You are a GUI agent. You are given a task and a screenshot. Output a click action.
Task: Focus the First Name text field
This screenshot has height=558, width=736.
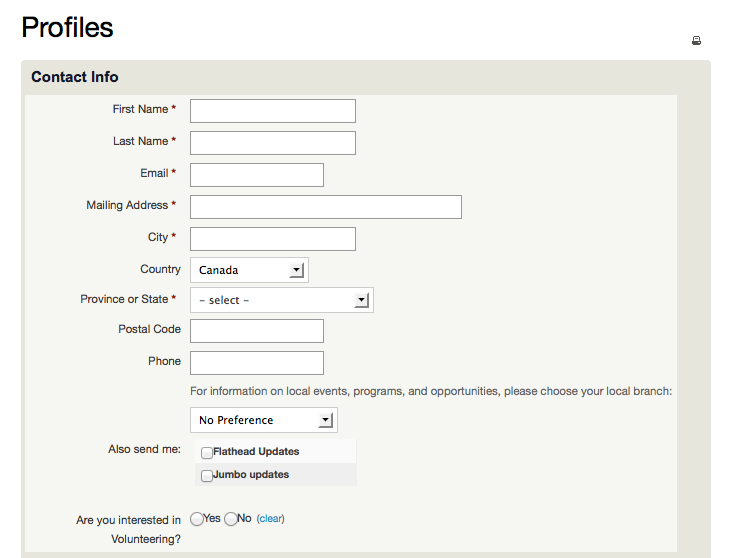[x=273, y=111]
